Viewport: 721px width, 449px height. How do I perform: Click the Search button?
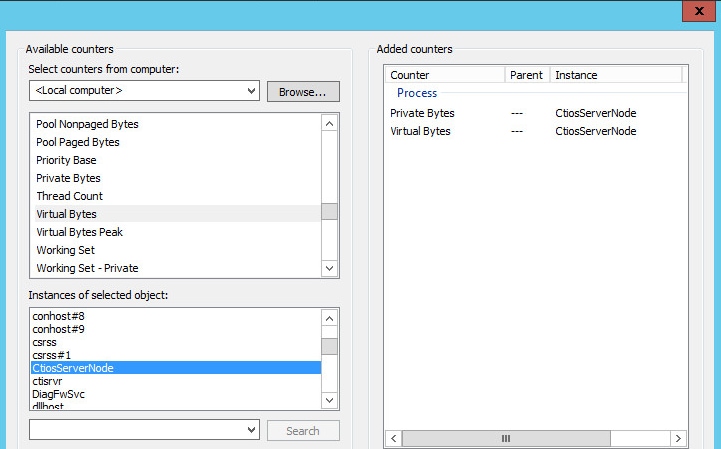[303, 431]
